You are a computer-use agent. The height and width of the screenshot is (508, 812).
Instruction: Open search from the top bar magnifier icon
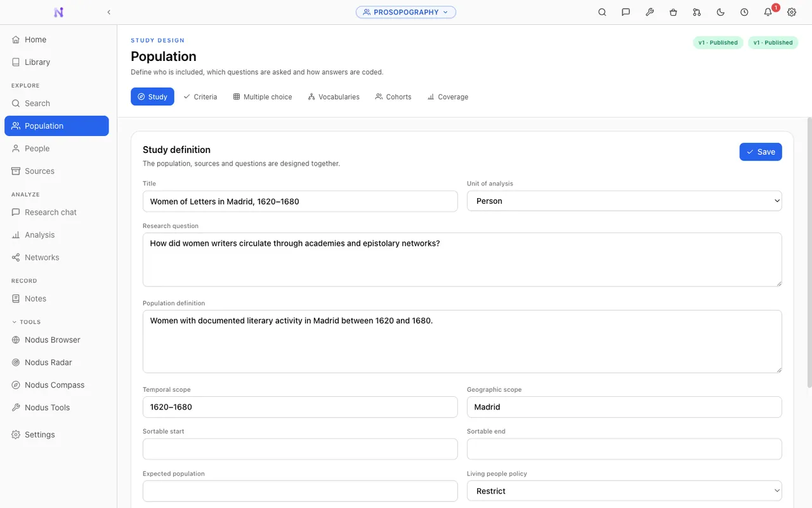602,12
